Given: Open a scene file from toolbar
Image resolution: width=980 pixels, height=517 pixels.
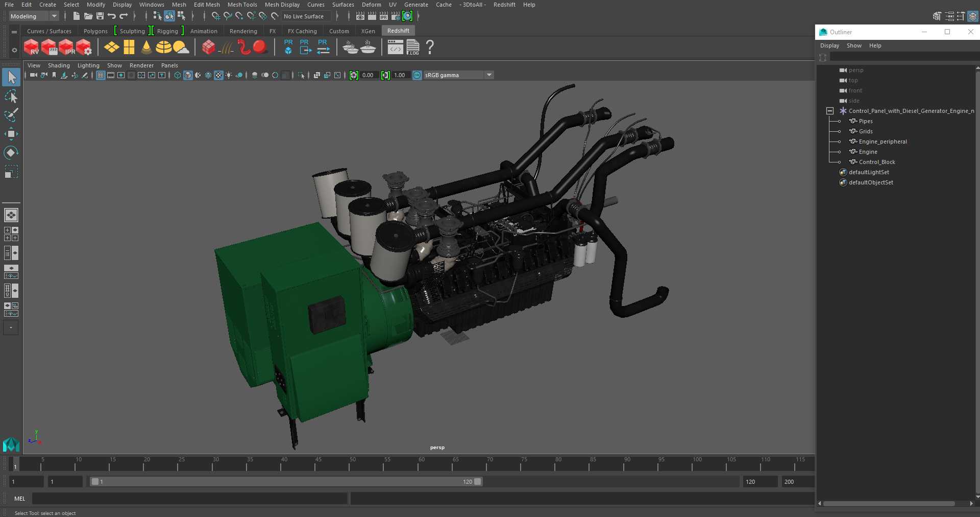Looking at the screenshot, I should [x=88, y=16].
